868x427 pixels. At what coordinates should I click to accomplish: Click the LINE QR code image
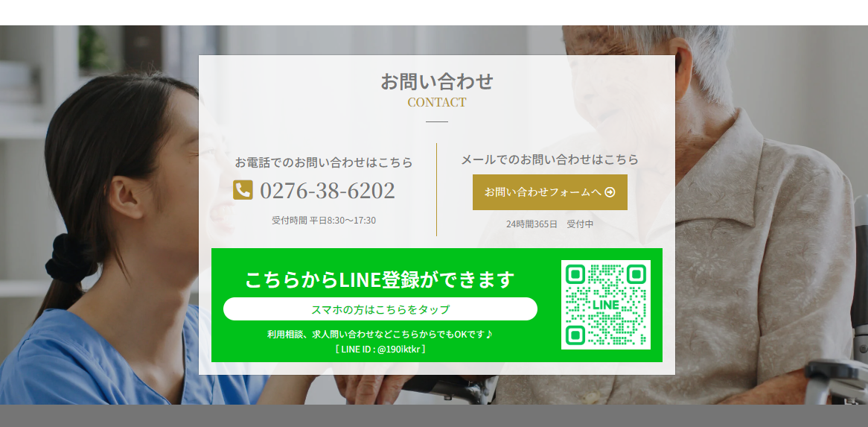pyautogui.click(x=606, y=305)
